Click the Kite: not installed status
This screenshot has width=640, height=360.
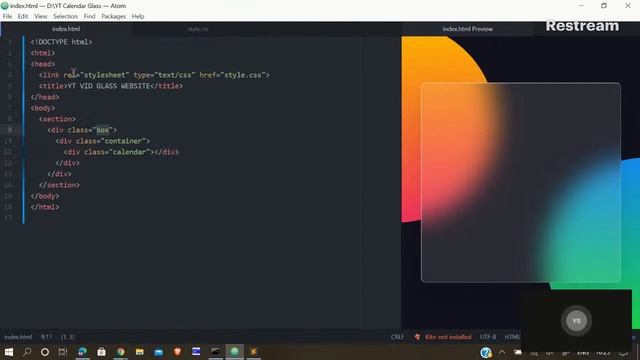[448, 337]
